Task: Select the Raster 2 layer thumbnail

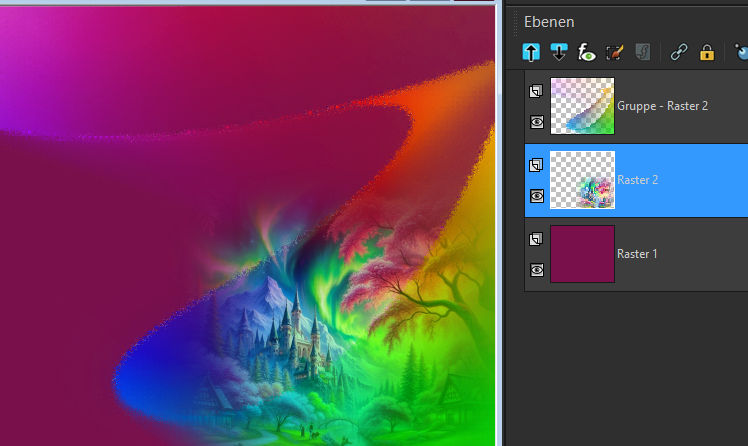Action: point(582,180)
